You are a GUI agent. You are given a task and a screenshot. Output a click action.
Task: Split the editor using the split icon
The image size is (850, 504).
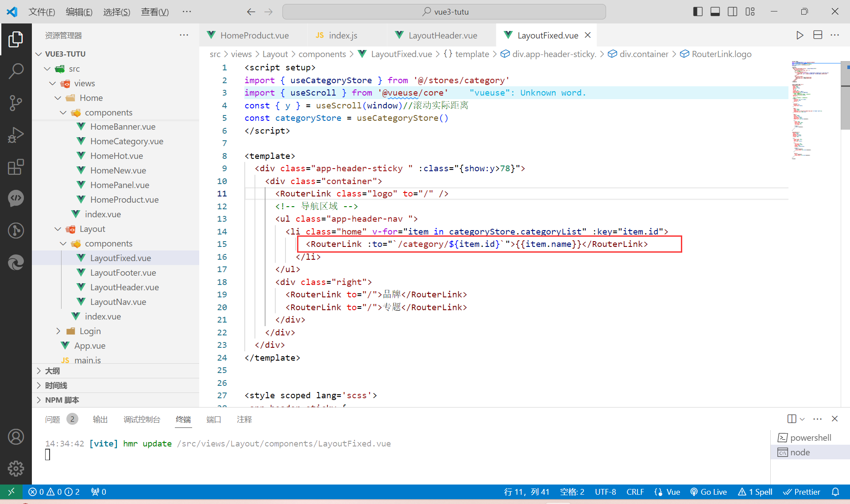coord(817,35)
